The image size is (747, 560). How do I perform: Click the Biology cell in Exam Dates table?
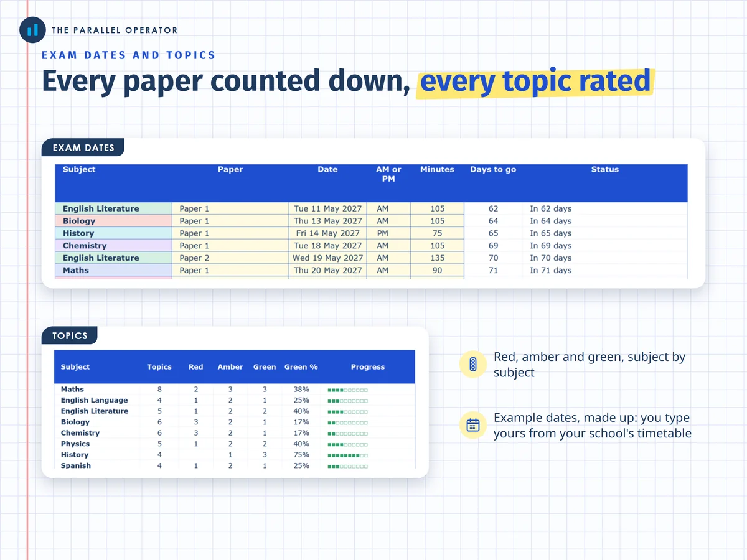(113, 221)
